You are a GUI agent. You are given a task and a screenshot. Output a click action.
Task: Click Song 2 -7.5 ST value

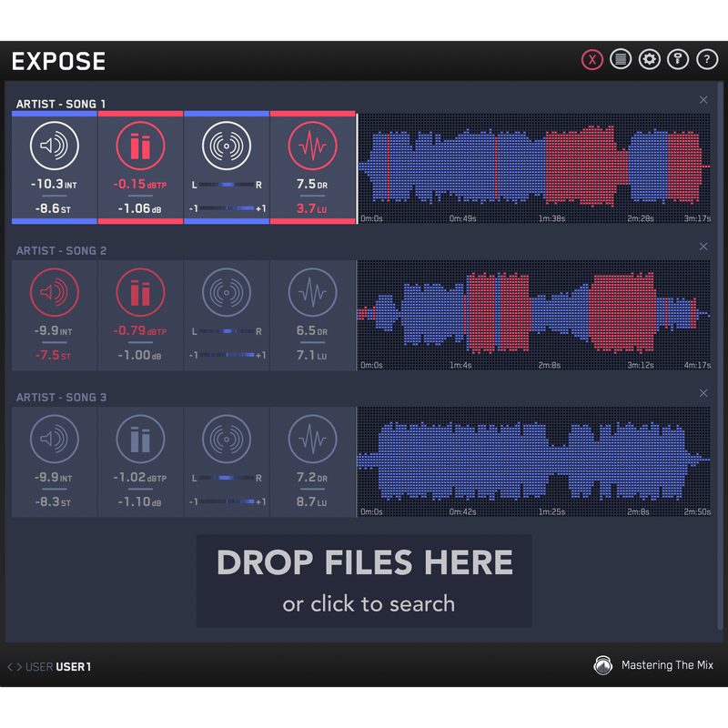pos(54,356)
